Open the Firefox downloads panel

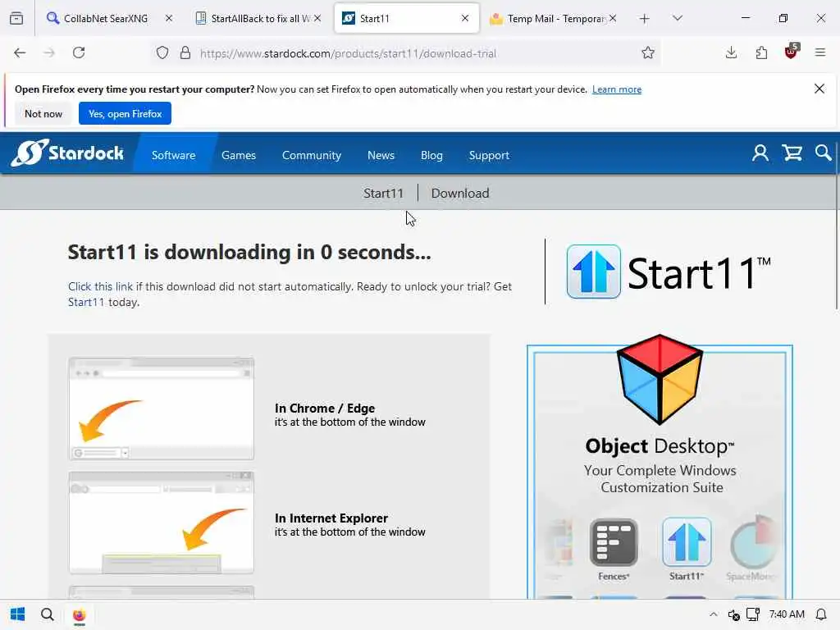pyautogui.click(x=731, y=52)
